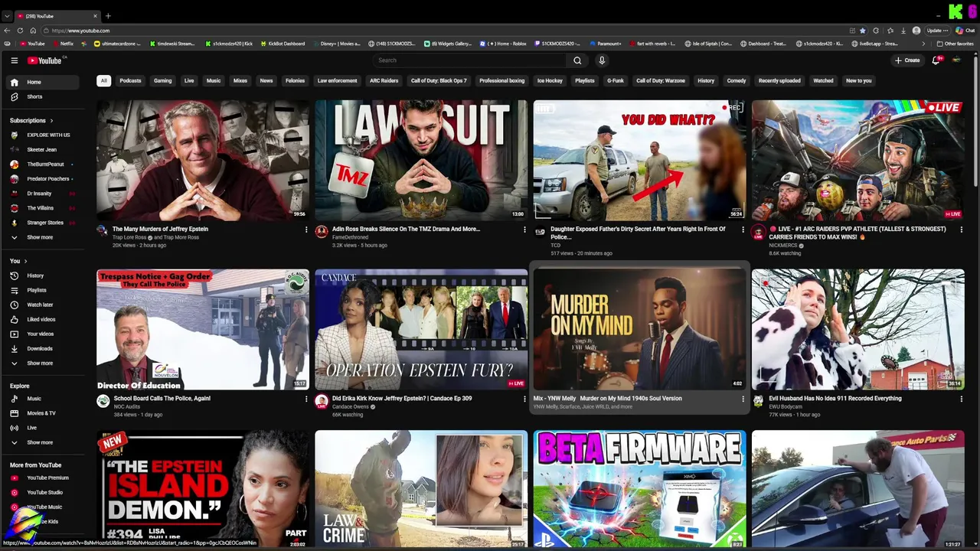Click the YouTube logo
The height and width of the screenshot is (551, 980).
(45, 60)
